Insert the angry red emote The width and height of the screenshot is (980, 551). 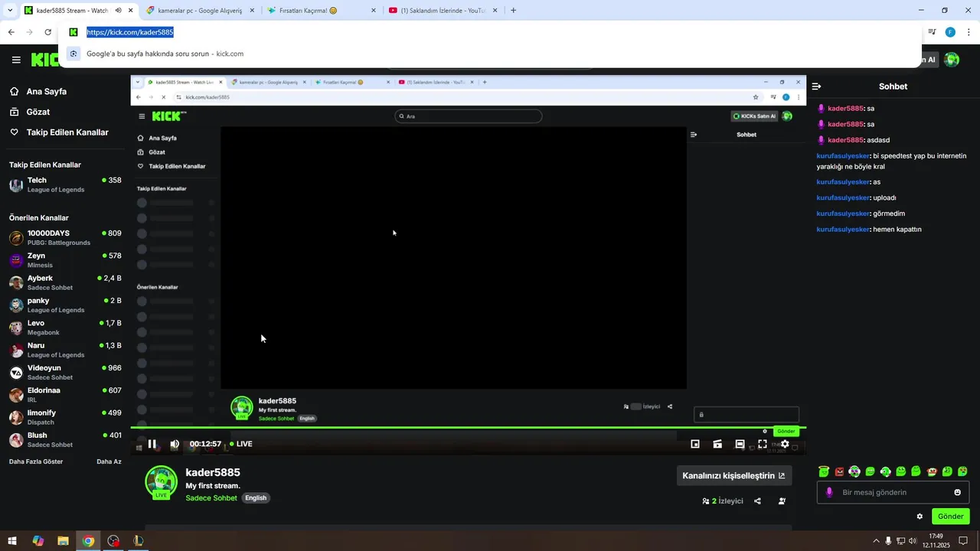[839, 471]
